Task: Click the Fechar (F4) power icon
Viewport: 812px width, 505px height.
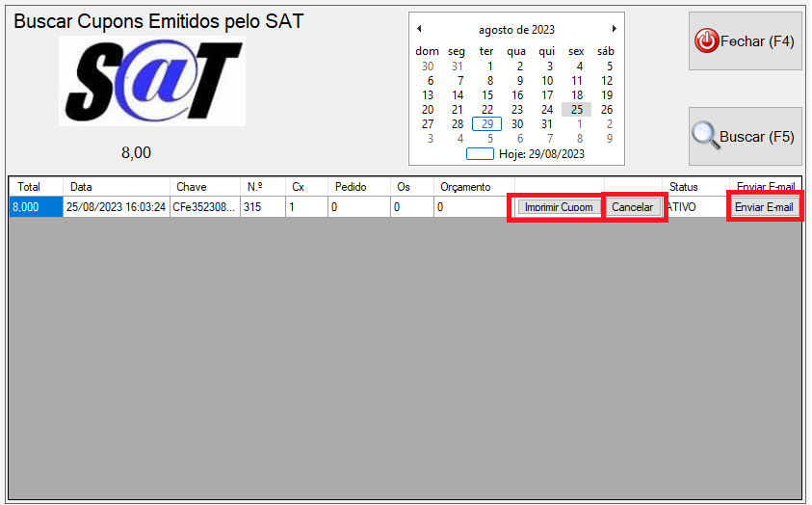Action: tap(706, 41)
